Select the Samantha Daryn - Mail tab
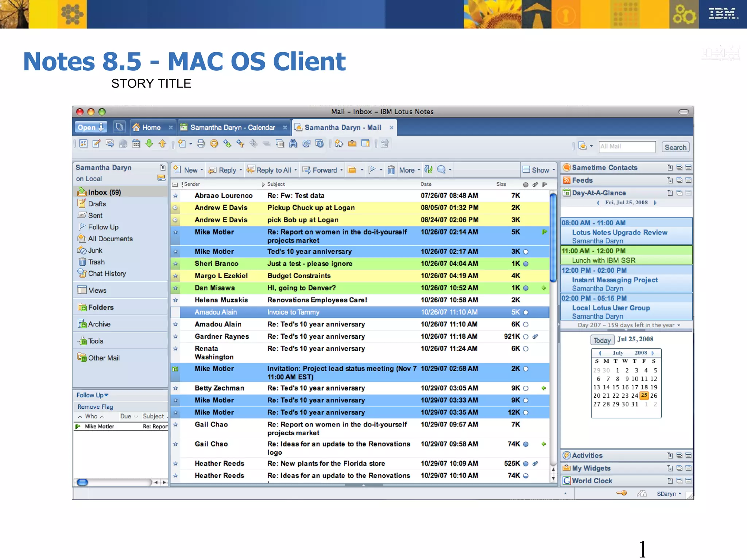This screenshot has height=560, width=747. pos(343,127)
